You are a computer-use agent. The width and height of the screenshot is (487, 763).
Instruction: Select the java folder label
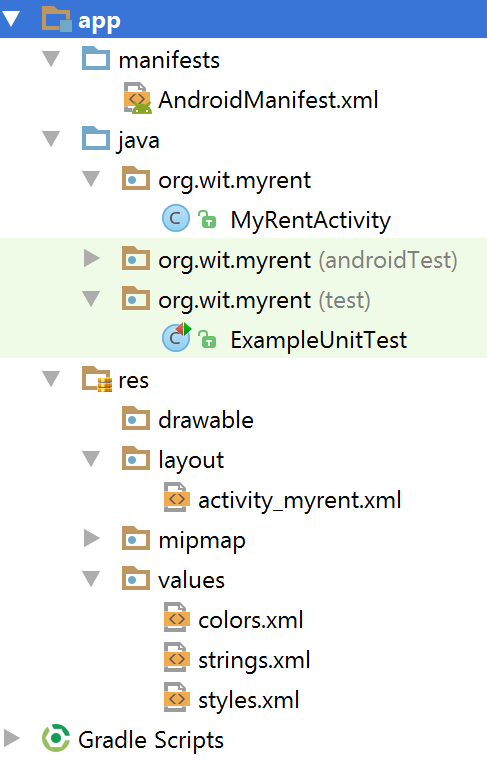click(138, 142)
